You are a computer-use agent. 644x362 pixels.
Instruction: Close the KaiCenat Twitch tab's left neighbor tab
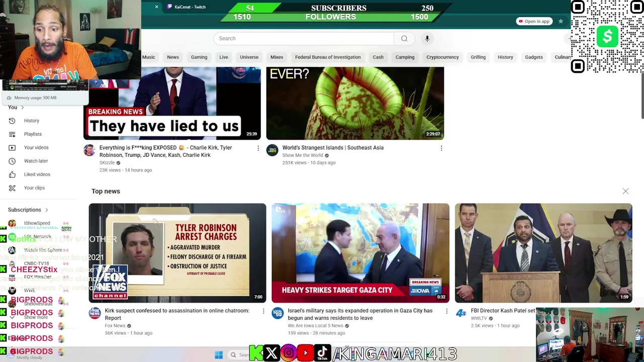156,7
